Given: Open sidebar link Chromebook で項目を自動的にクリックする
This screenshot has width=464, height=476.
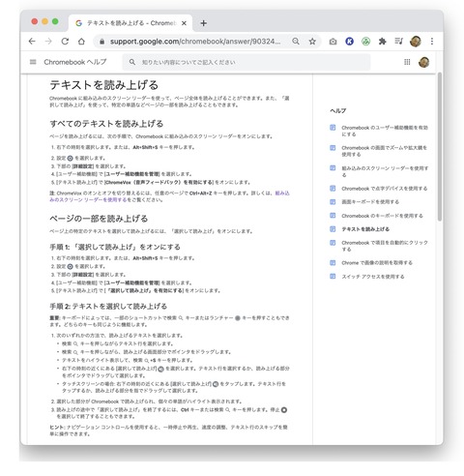Looking at the screenshot, I should [385, 246].
